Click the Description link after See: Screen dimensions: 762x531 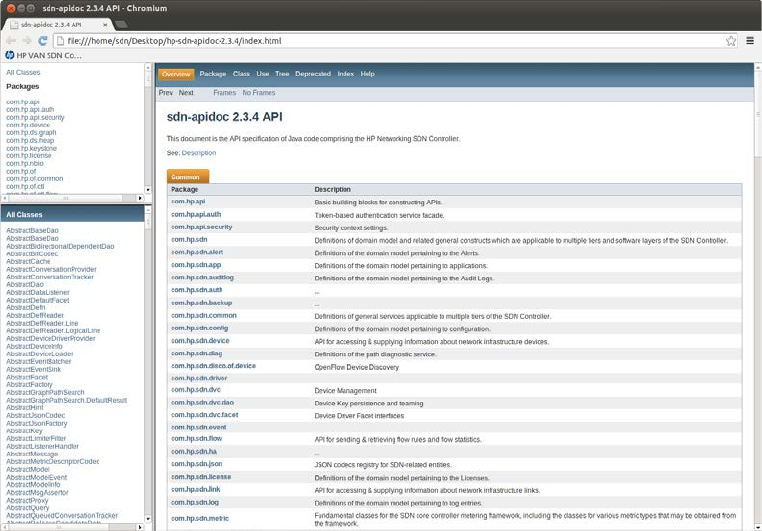[x=199, y=153]
